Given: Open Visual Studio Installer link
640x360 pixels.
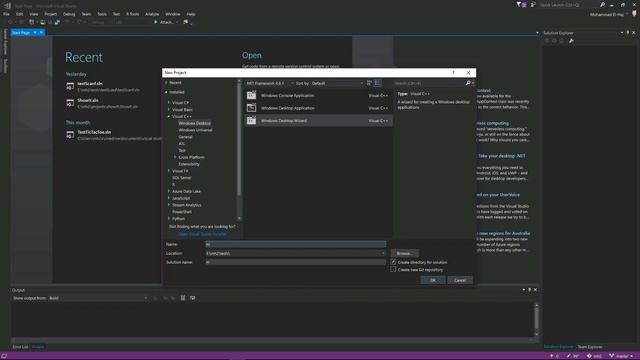Looking at the screenshot, I should click(x=202, y=234).
